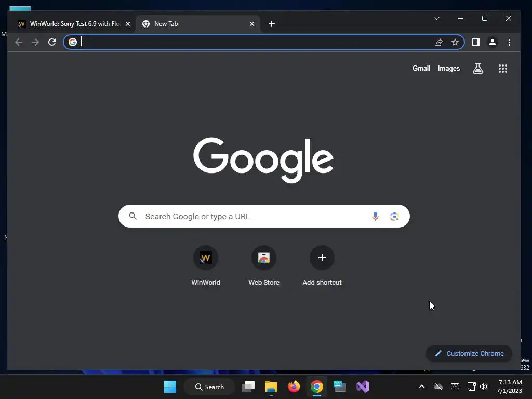Search by image with Google Lens icon

point(394,217)
